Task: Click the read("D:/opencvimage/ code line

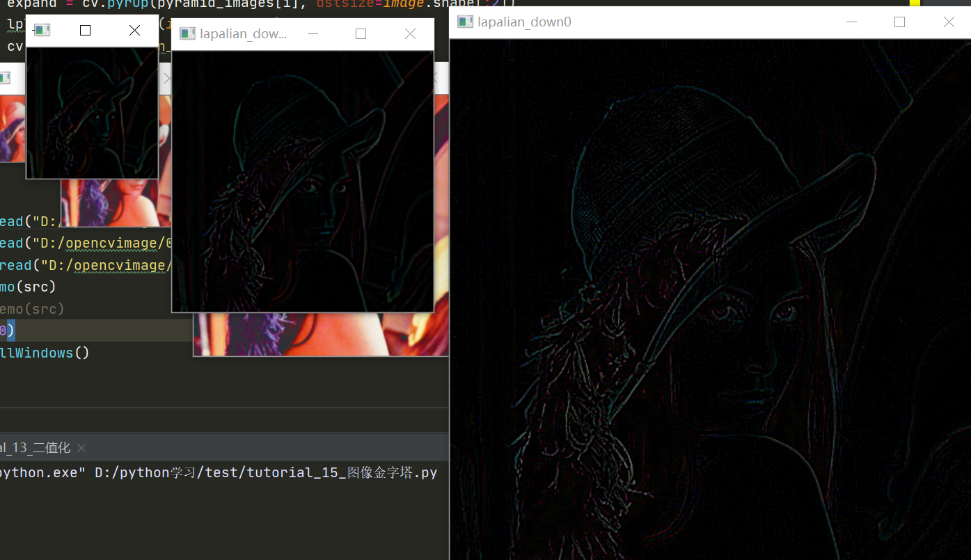Action: [86, 265]
